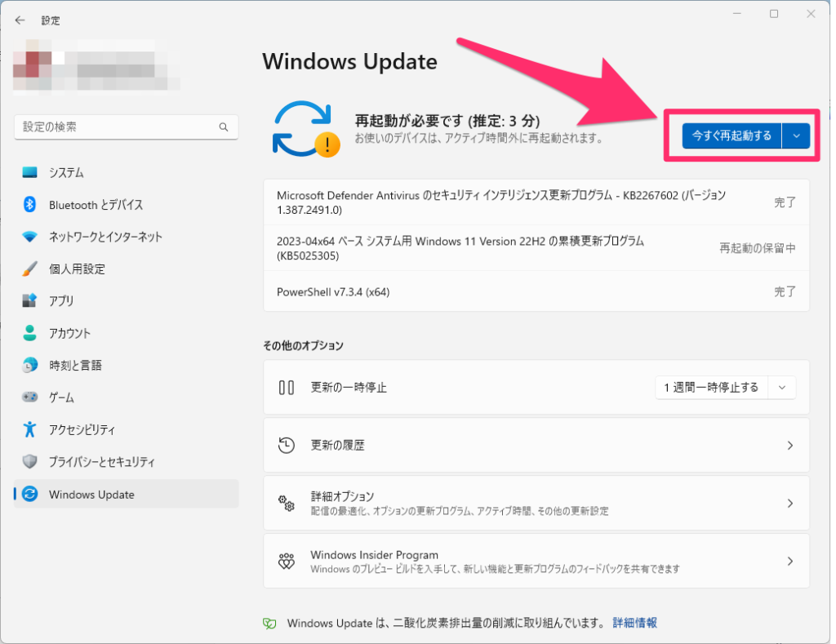Click the network Wi-Fi icon

pos(30,236)
